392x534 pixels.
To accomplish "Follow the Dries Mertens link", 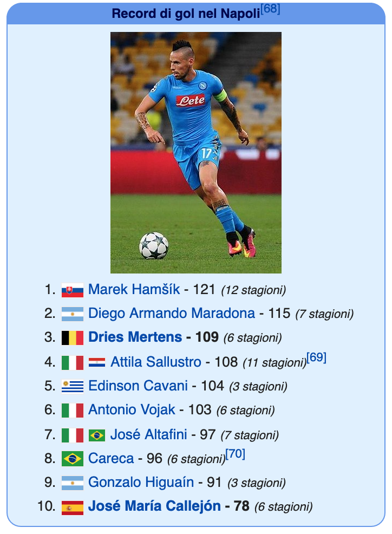I will pos(135,337).
